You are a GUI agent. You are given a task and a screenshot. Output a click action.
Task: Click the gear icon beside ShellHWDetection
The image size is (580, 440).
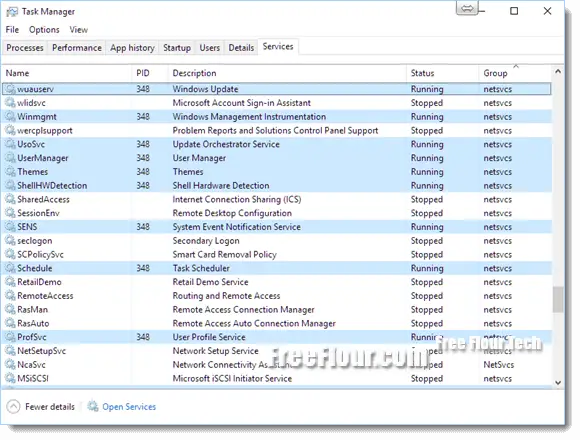10,186
